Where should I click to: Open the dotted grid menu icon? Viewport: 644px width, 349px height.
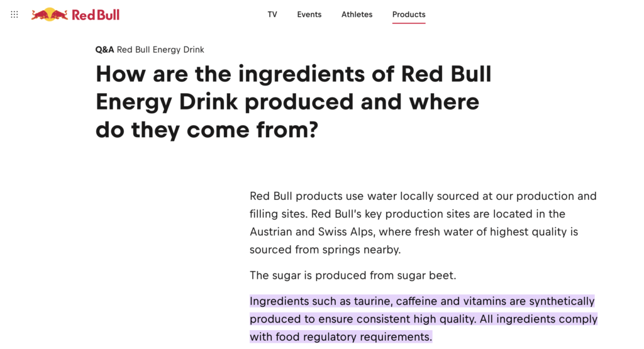click(x=14, y=14)
